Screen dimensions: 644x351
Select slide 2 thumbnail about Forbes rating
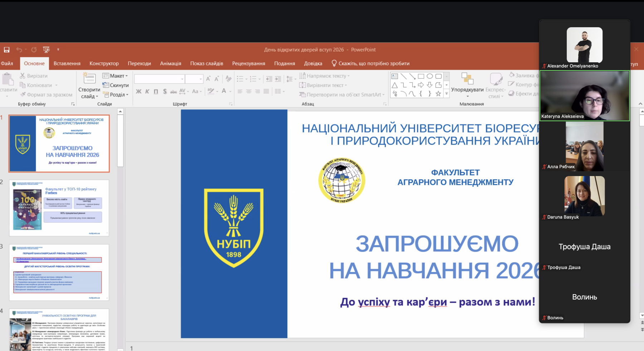(59, 208)
